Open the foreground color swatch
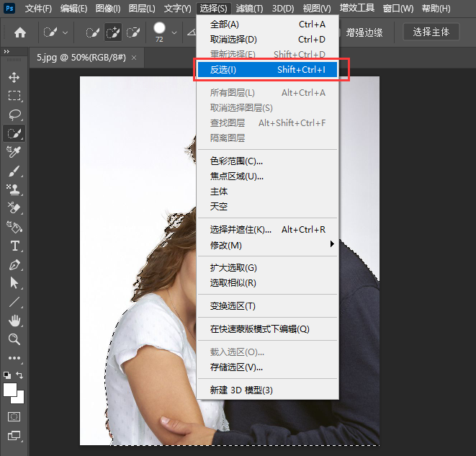 click(x=11, y=390)
